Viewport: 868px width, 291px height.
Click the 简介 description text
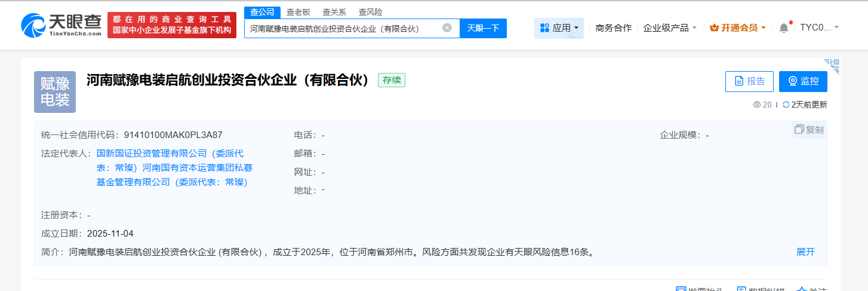click(x=332, y=252)
